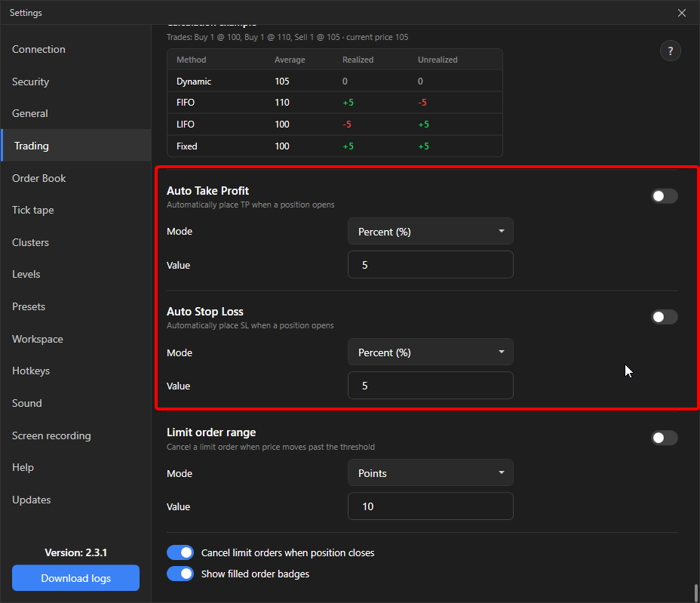Select the Dynamic method row label
The image size is (700, 603).
coord(194,82)
